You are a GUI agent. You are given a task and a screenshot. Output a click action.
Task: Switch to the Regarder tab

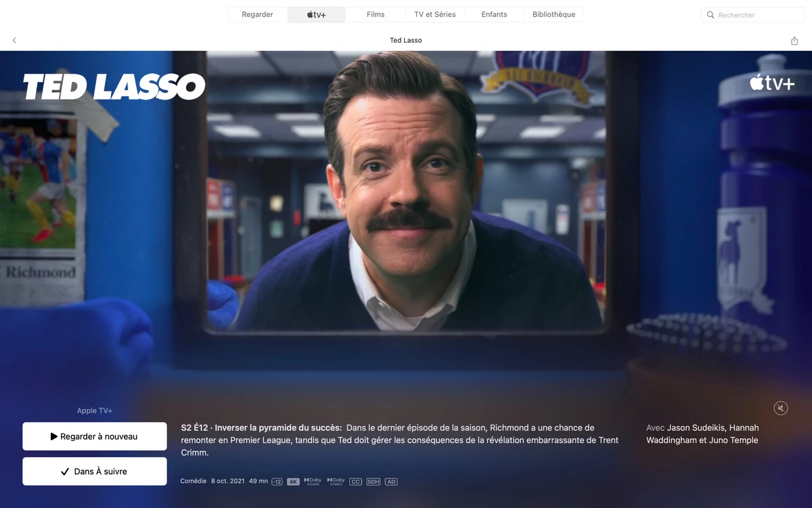tap(258, 15)
